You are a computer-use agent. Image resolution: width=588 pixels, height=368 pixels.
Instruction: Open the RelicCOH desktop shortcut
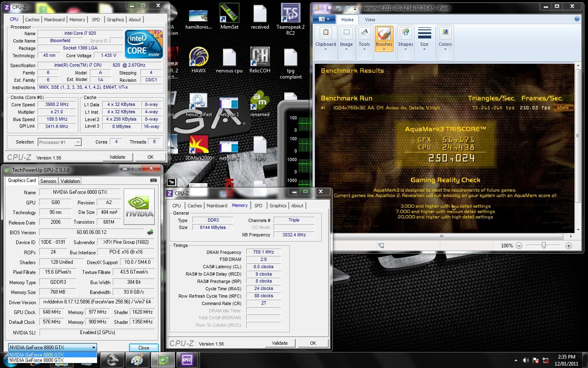[260, 60]
